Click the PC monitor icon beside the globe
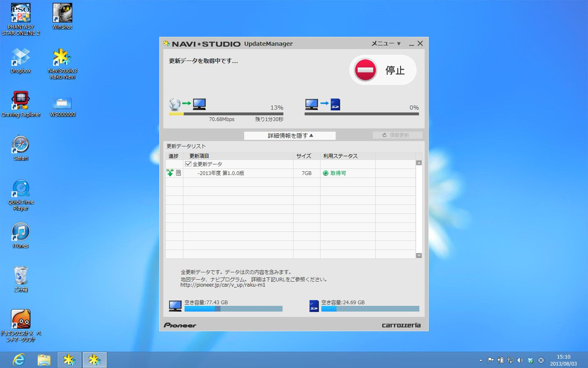The width and height of the screenshot is (588, 368). point(199,104)
